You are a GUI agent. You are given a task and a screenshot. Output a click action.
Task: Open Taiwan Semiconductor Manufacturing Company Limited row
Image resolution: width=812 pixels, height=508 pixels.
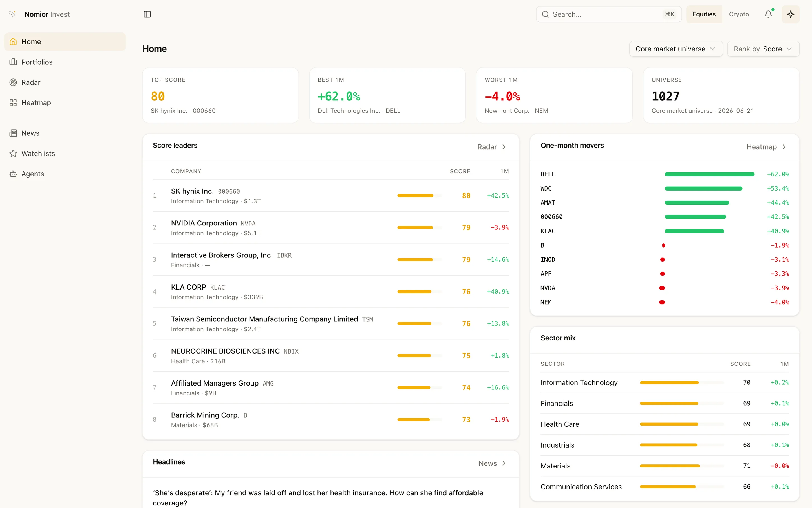point(331,323)
